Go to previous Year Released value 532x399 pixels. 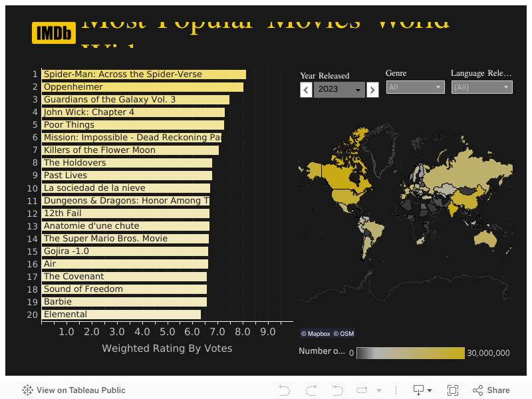[x=306, y=90]
